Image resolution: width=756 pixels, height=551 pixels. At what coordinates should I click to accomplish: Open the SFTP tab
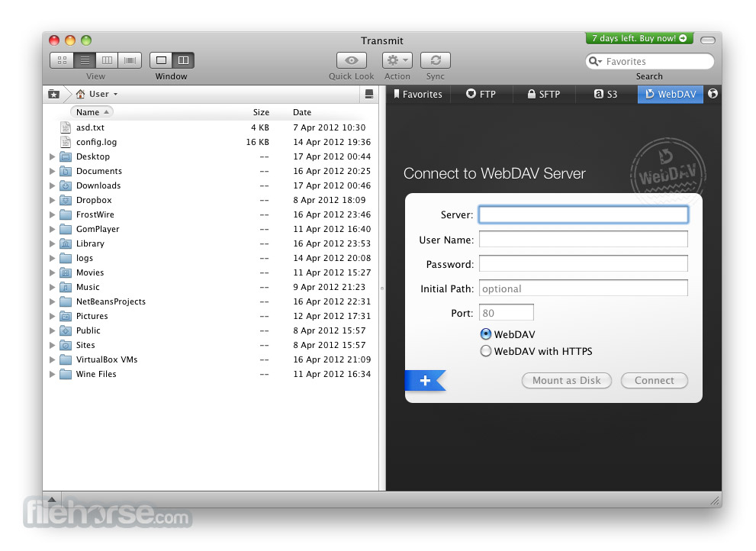coord(544,94)
